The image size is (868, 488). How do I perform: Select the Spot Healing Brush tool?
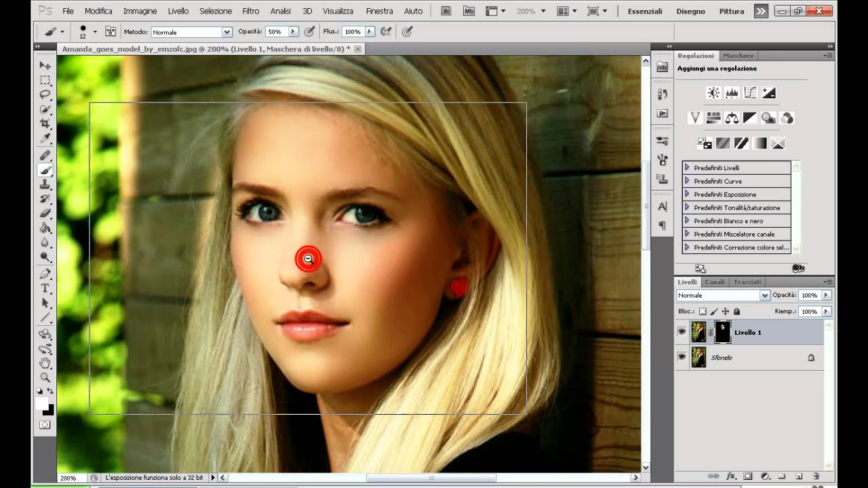point(45,156)
